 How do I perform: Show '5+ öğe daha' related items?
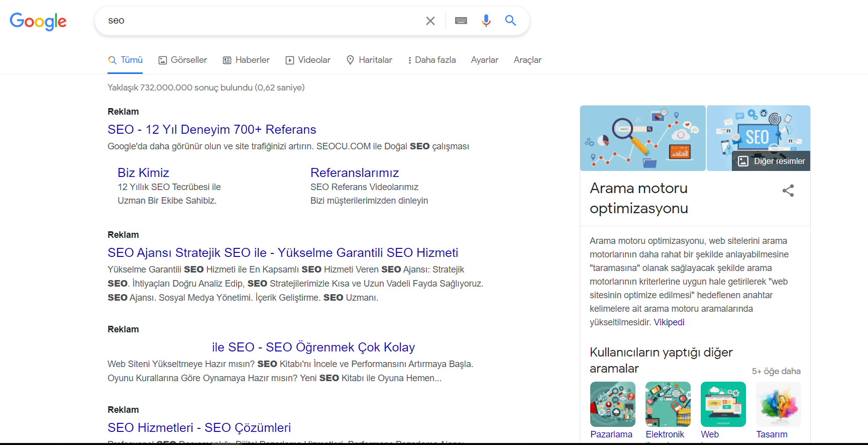(776, 371)
